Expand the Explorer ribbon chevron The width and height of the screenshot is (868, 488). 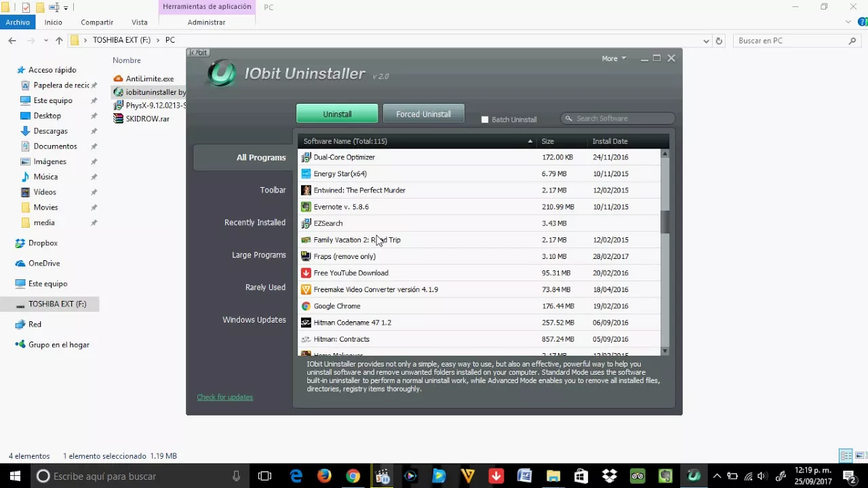coord(848,22)
